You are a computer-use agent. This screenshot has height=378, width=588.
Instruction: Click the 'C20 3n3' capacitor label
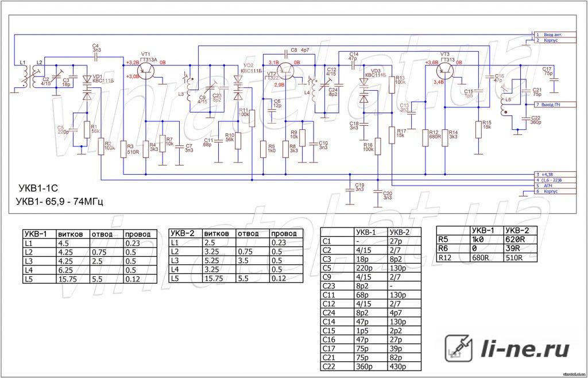click(x=387, y=195)
